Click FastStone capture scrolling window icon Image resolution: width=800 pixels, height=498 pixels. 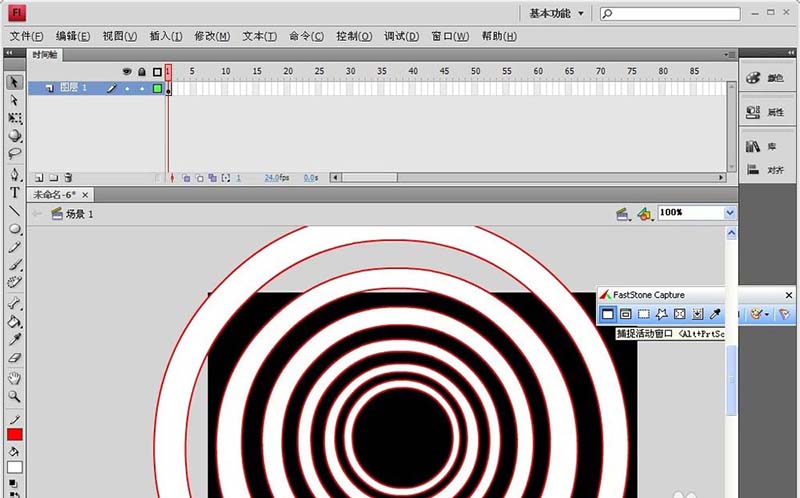697,314
